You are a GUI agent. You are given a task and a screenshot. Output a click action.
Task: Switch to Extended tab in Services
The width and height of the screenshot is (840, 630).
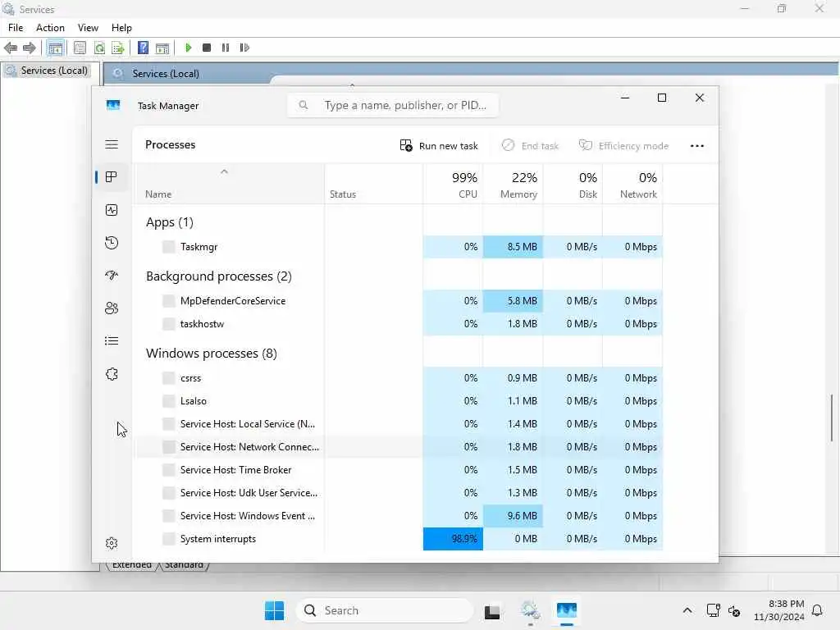coord(132,566)
